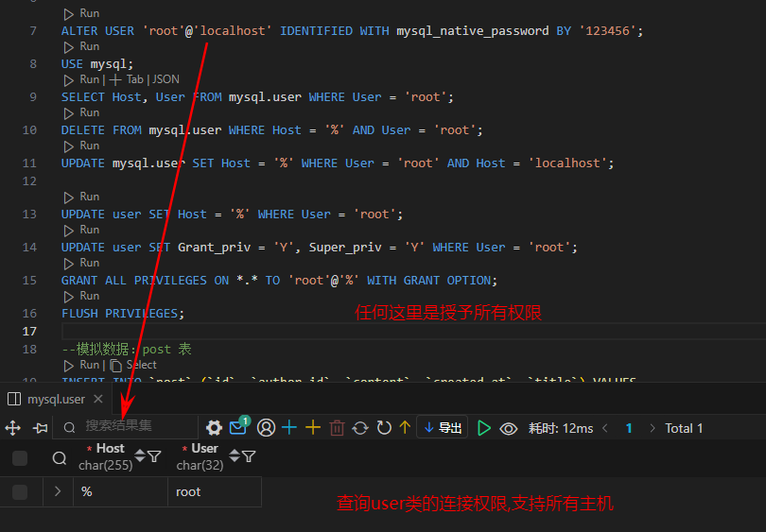Click the sync arrows icon

click(360, 428)
